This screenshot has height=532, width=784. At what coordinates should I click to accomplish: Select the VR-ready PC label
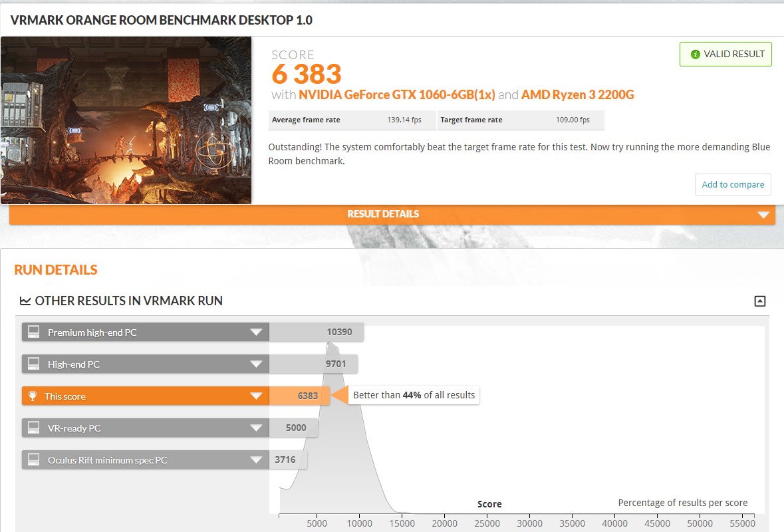74,428
